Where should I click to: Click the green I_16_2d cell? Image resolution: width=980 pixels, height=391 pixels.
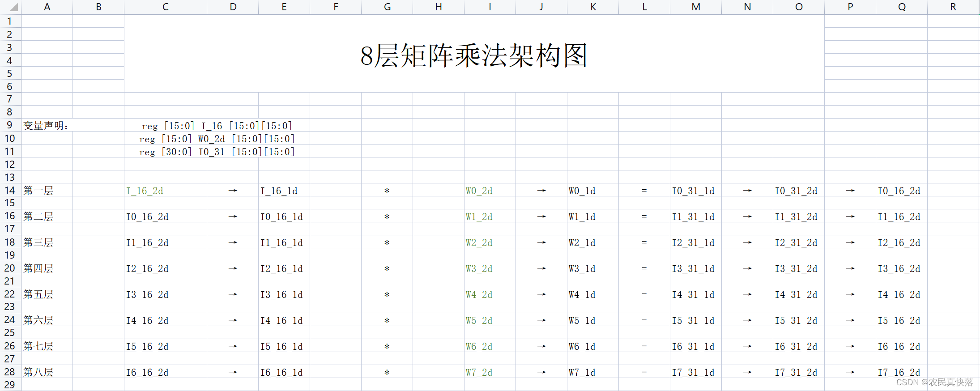[x=145, y=191]
